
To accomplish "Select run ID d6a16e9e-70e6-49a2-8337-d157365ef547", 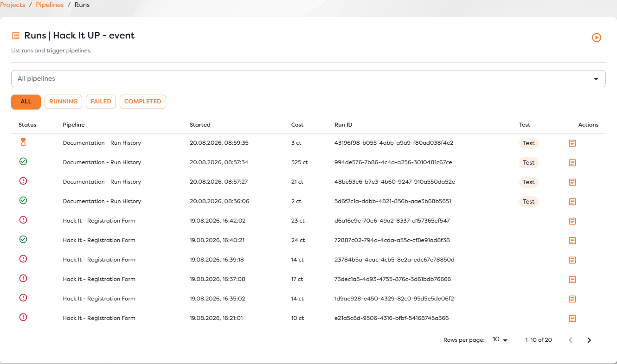I will coord(392,221).
